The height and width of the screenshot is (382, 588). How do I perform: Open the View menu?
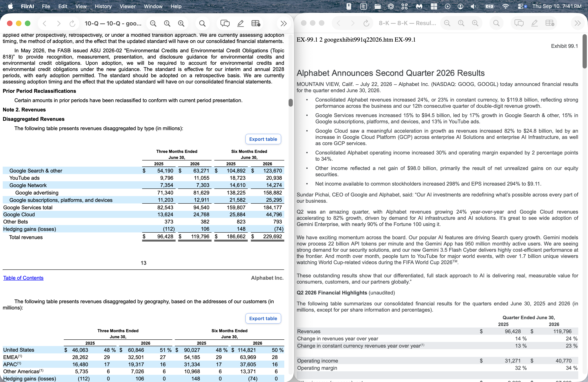[x=81, y=6]
